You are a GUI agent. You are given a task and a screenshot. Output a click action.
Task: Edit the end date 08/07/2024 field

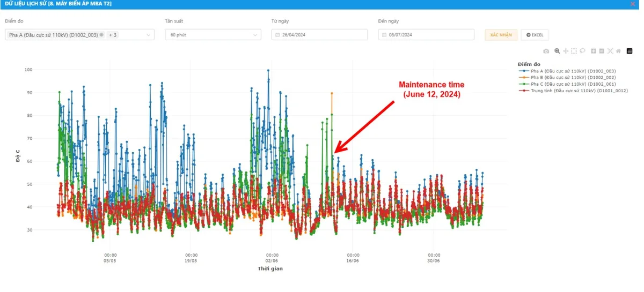[x=426, y=35]
